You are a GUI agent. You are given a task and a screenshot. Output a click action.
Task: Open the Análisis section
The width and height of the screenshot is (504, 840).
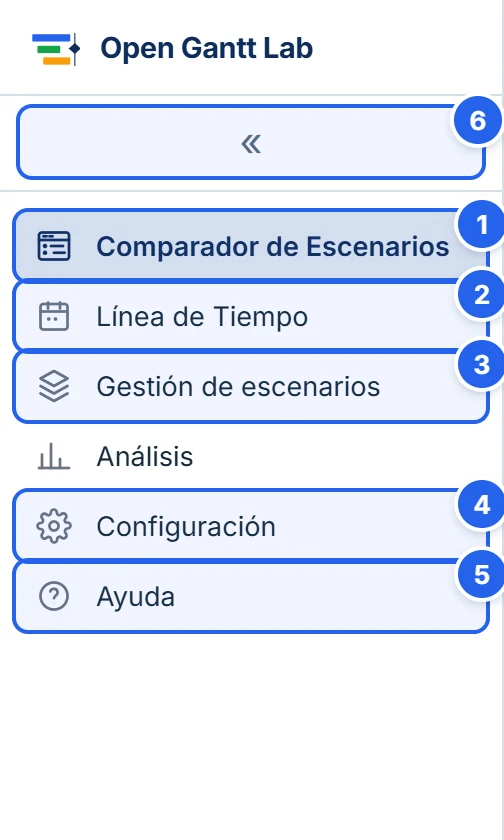click(x=251, y=456)
